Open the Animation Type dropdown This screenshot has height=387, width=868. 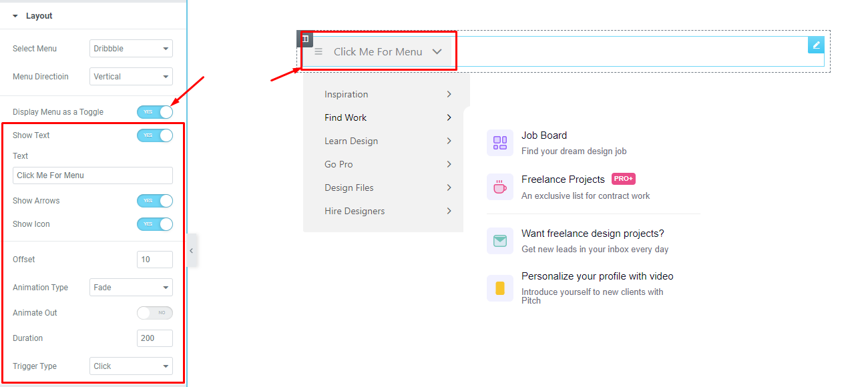tap(131, 287)
